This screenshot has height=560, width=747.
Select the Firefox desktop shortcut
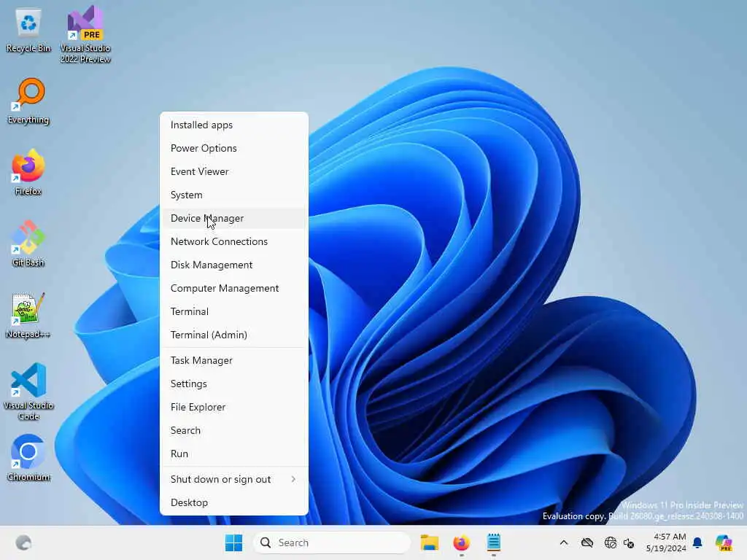tap(28, 172)
